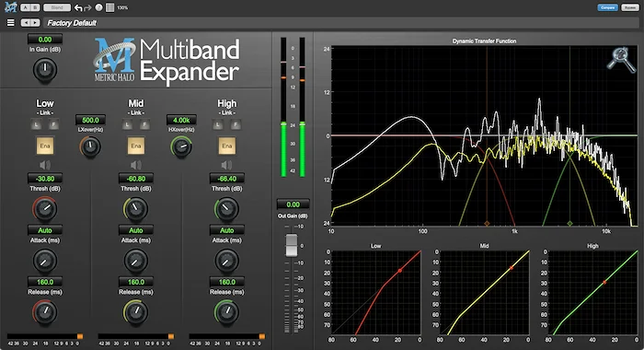Solo the Mid band with speaker icon
This screenshot has width=644, height=350.
pyautogui.click(x=136, y=165)
